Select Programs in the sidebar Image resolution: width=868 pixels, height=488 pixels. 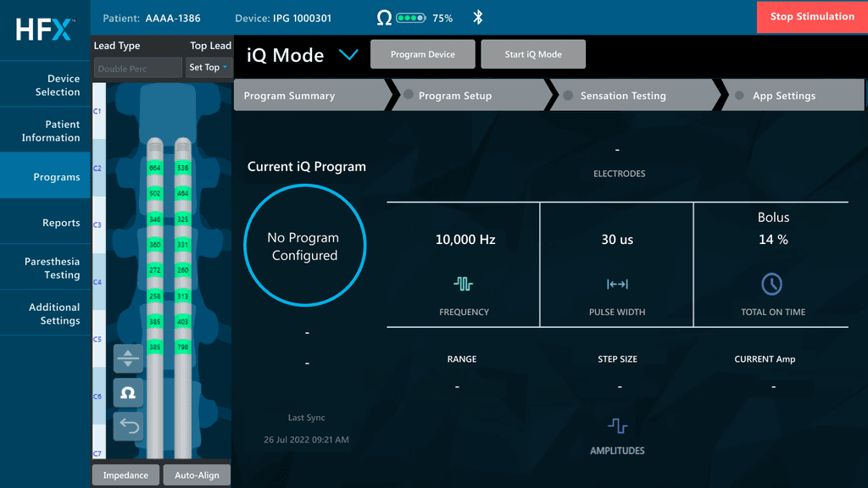pyautogui.click(x=46, y=176)
